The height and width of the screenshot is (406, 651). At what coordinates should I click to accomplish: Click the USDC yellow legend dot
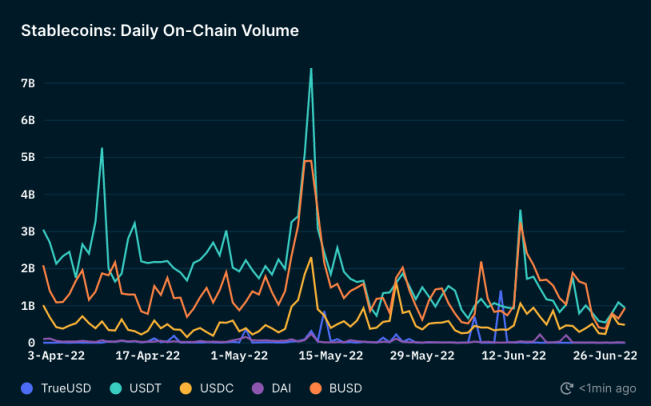[x=186, y=389]
